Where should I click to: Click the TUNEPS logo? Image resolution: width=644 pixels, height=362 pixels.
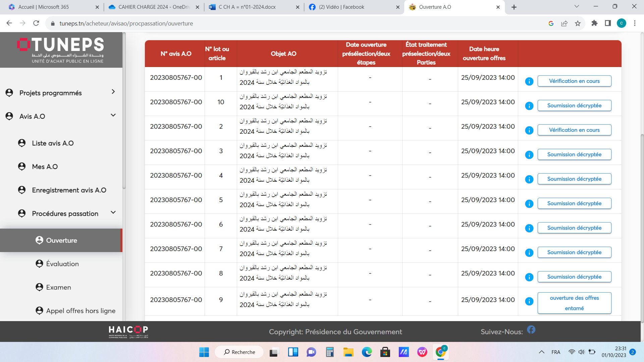coord(61,50)
